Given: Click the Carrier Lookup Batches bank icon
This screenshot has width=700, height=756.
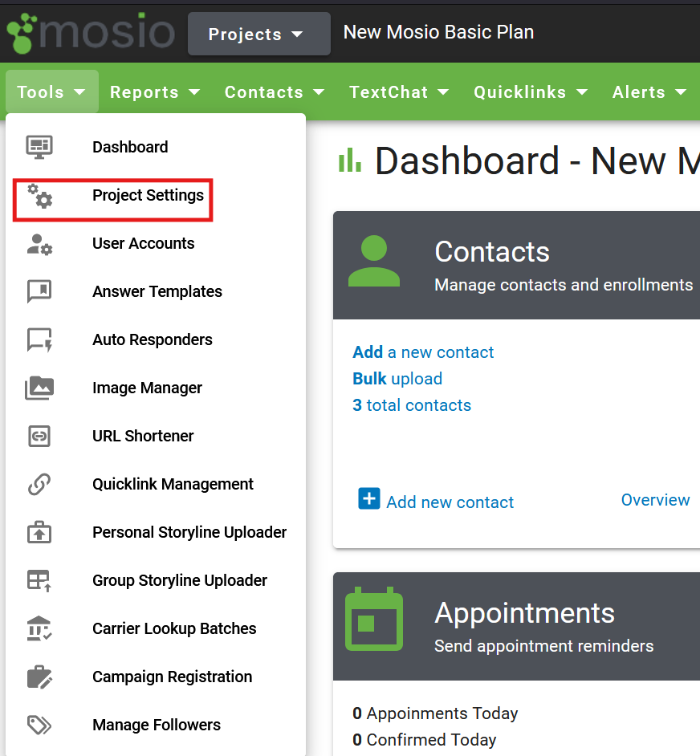Looking at the screenshot, I should click(x=39, y=628).
